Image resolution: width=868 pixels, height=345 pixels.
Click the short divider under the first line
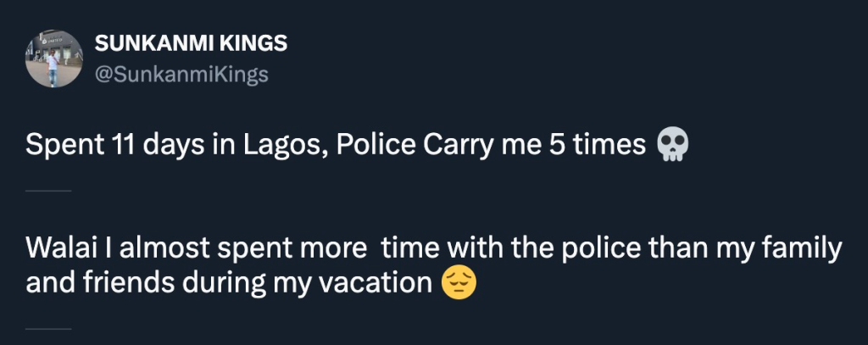48,191
